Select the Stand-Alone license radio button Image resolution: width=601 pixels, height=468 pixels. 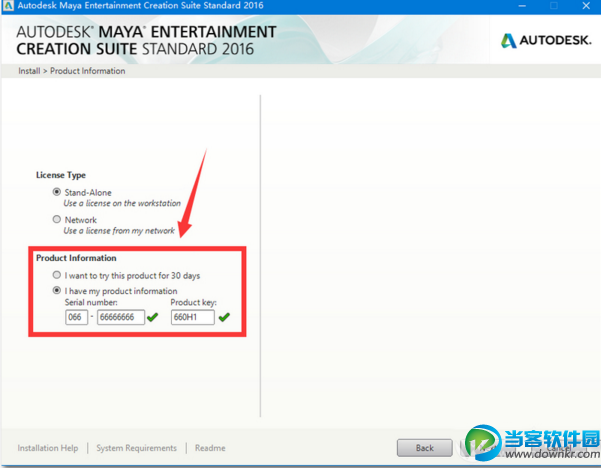coord(57,192)
